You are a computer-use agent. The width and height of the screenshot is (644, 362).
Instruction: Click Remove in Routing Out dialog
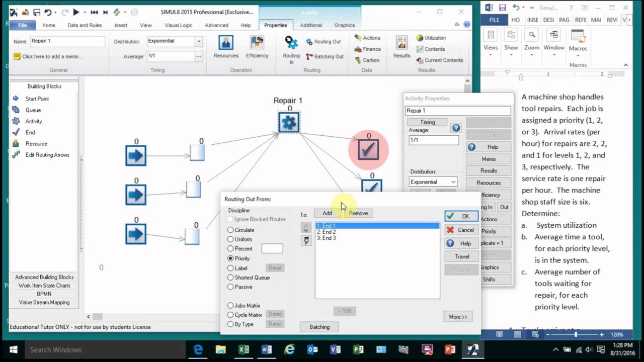[x=358, y=213]
